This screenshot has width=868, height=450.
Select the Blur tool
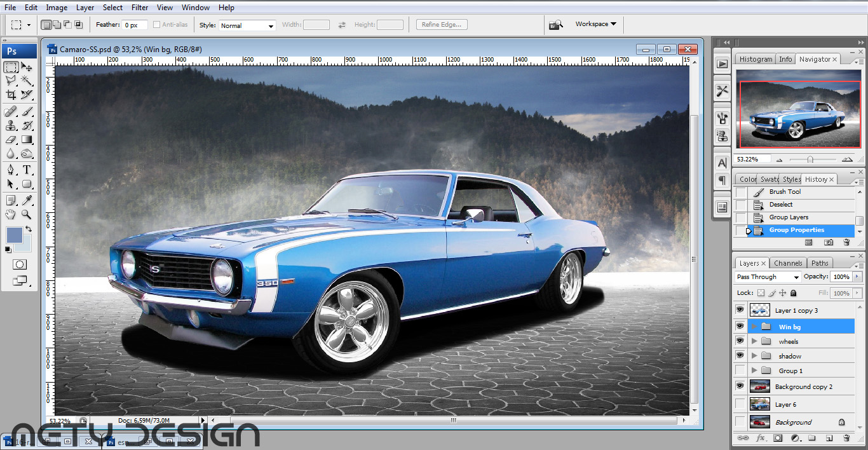pyautogui.click(x=11, y=154)
